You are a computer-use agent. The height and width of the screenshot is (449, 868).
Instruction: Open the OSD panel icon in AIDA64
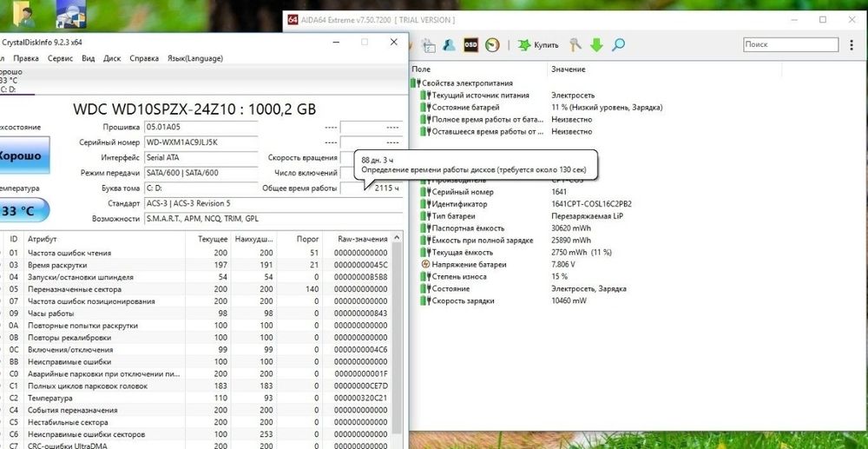click(x=470, y=45)
